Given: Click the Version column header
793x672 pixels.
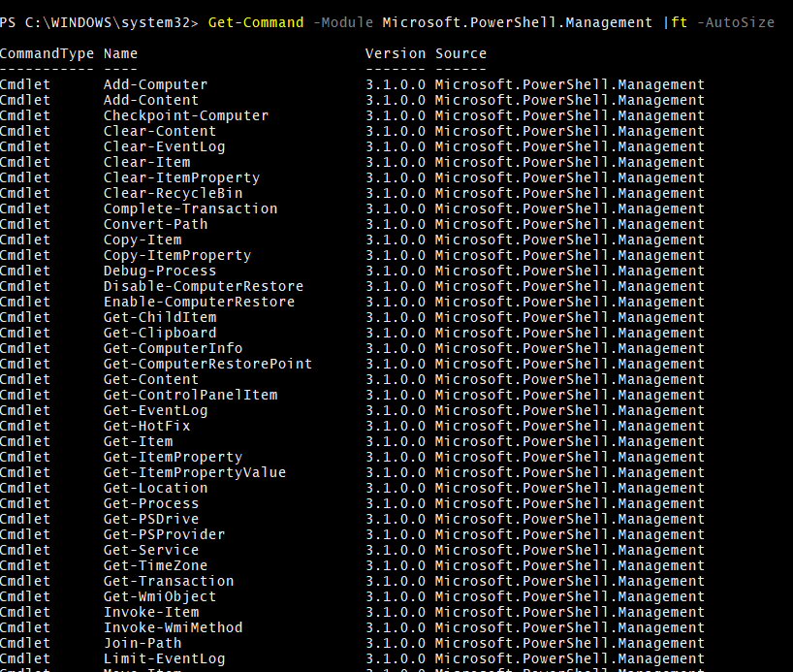Looking at the screenshot, I should click(x=396, y=53).
